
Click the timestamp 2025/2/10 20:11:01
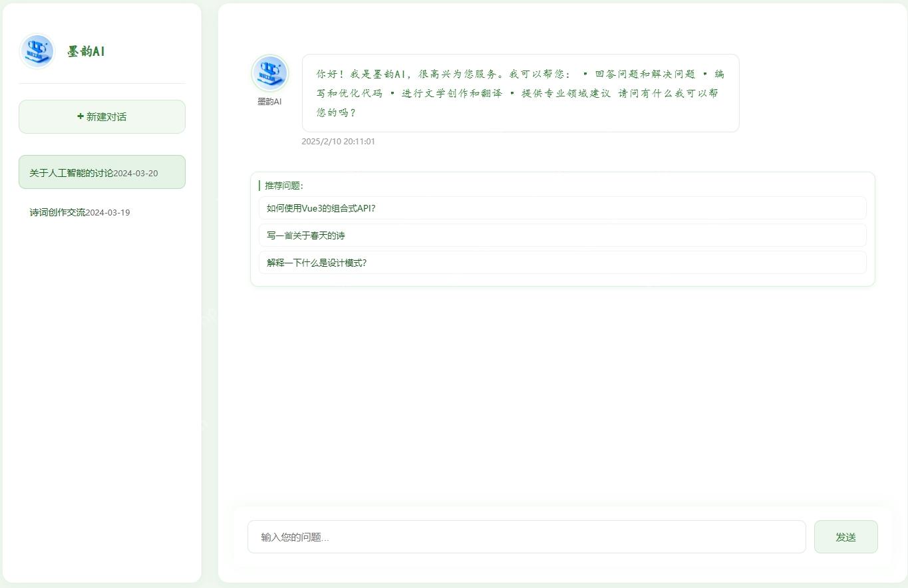coord(338,142)
